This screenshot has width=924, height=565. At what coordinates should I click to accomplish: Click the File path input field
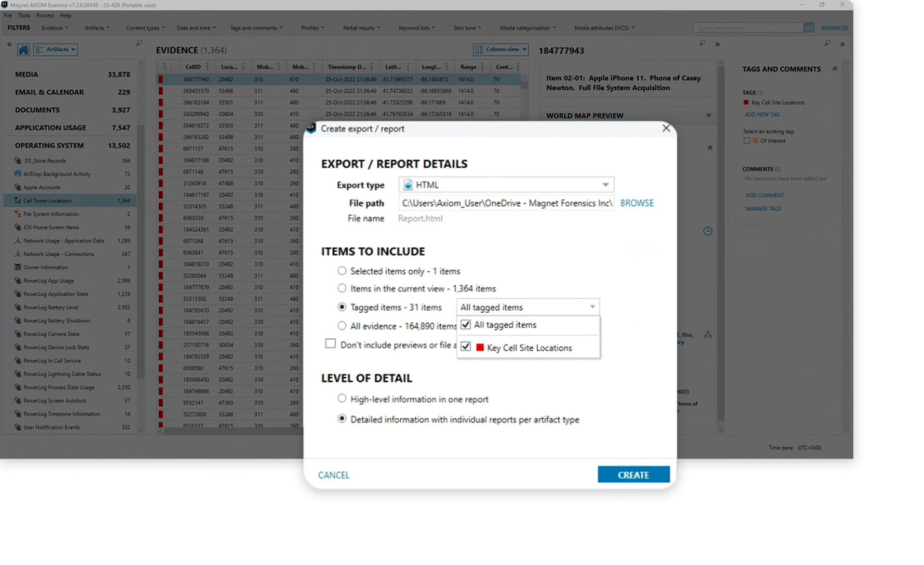point(506,203)
